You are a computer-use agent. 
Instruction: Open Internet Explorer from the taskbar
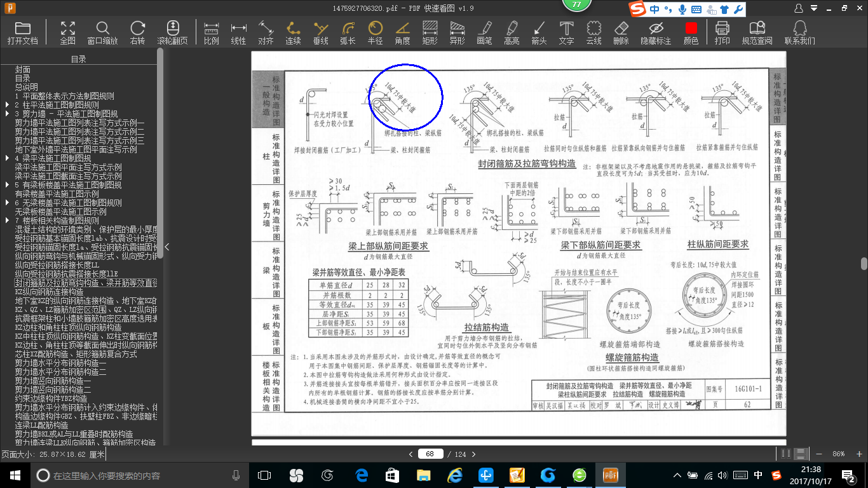(x=455, y=475)
